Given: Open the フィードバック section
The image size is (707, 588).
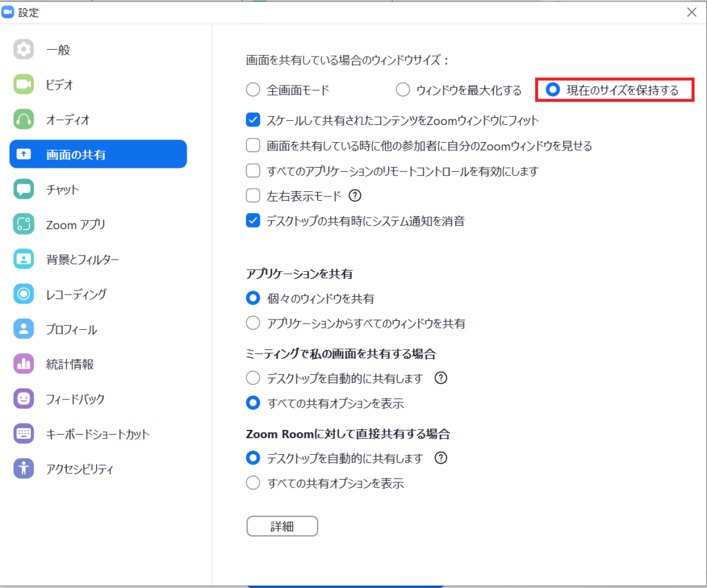Looking at the screenshot, I should pos(75,399).
